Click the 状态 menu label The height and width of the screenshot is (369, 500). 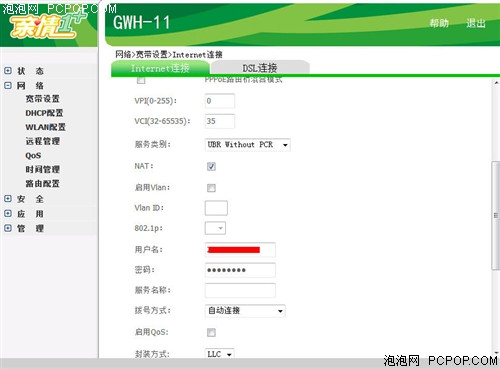(30, 71)
